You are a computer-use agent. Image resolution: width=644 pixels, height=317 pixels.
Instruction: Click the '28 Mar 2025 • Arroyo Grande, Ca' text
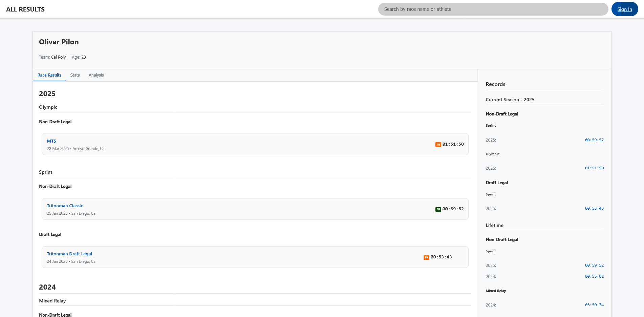[x=76, y=149]
